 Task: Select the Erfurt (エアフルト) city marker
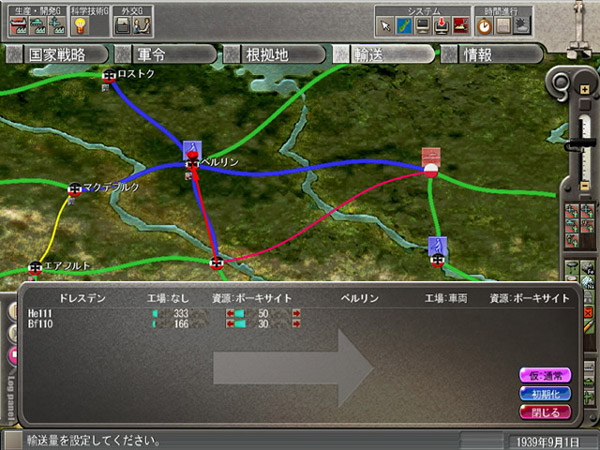35,267
